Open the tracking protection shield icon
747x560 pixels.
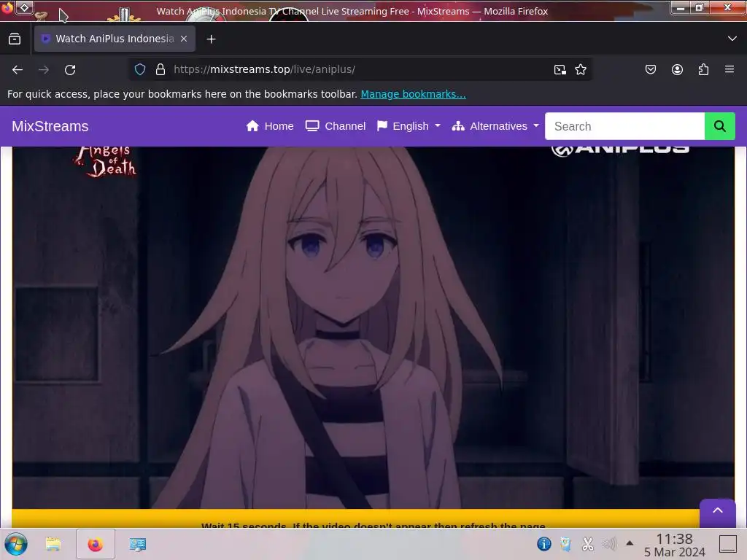coord(139,69)
